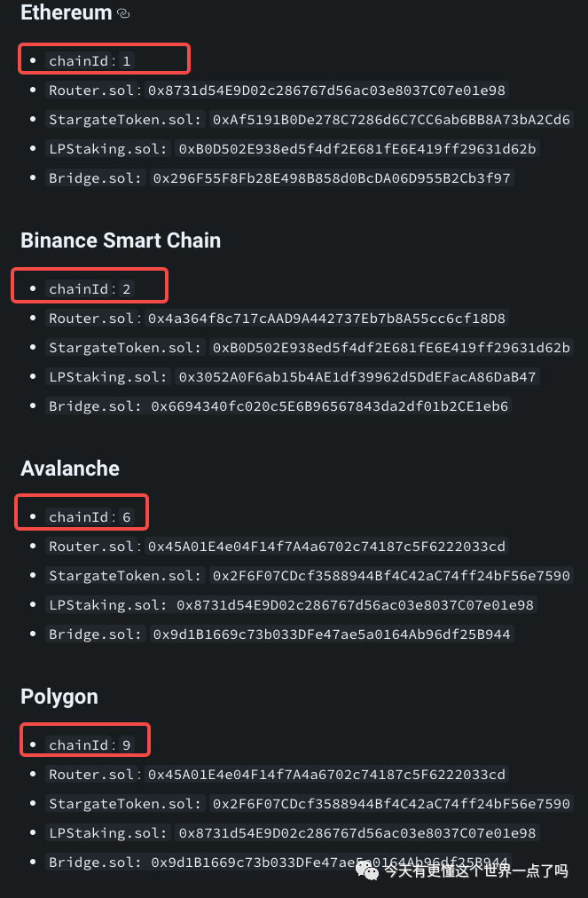Select the Ethereum StargateToken.sol address 0xAf5191B0
588x898 pixels.
(391, 119)
